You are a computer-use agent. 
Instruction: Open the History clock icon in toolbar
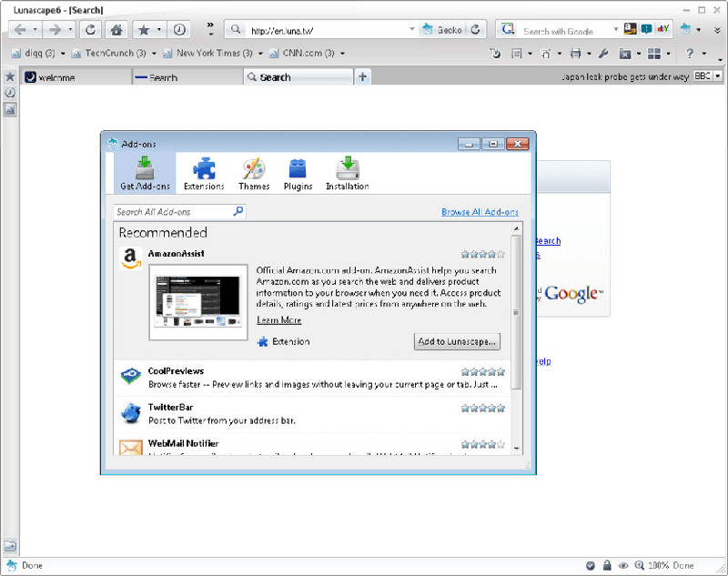(x=179, y=30)
